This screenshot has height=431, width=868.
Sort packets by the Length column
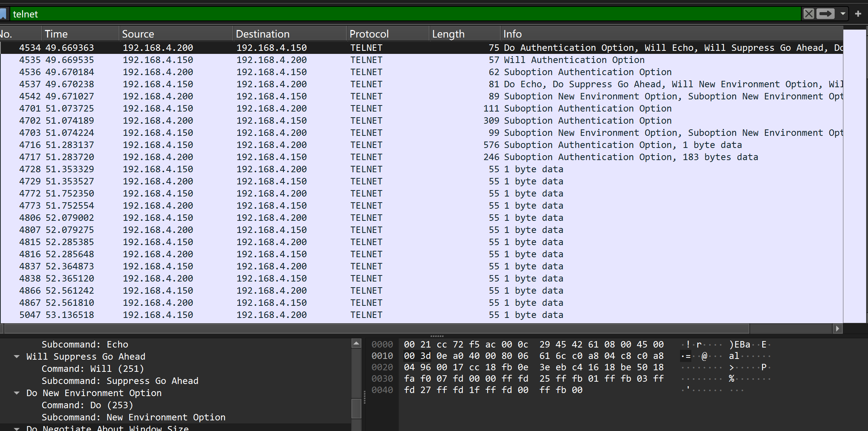pyautogui.click(x=448, y=33)
